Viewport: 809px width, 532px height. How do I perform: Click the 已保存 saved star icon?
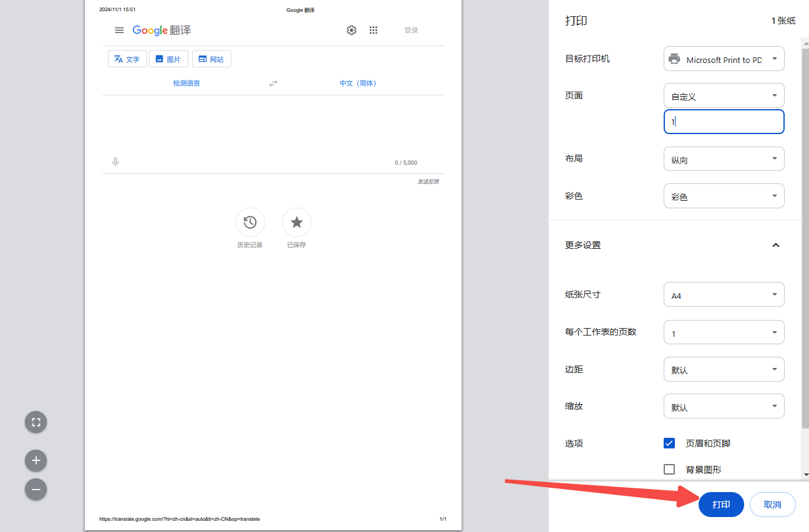pyautogui.click(x=297, y=222)
